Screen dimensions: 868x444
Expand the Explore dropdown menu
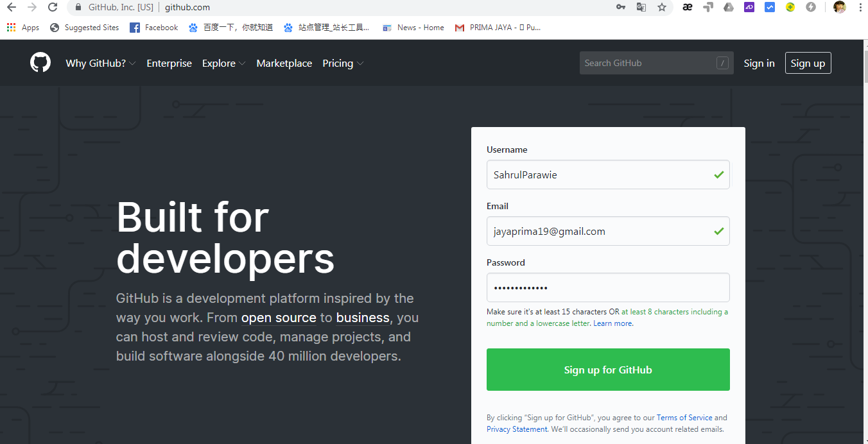click(223, 63)
